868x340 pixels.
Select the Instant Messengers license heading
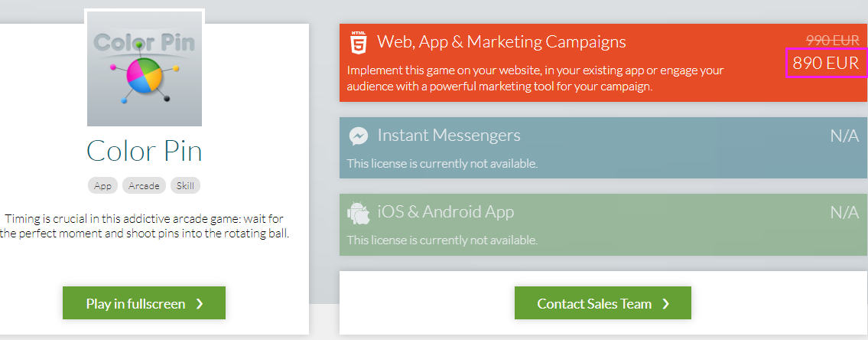(x=448, y=136)
